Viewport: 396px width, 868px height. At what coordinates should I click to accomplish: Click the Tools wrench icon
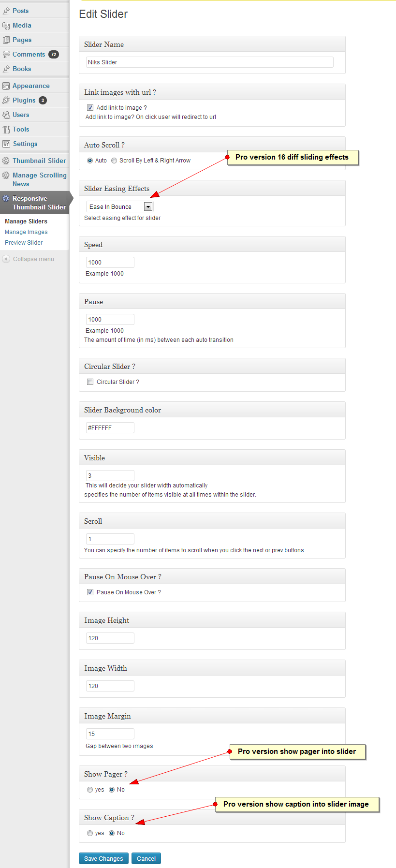pos(6,129)
